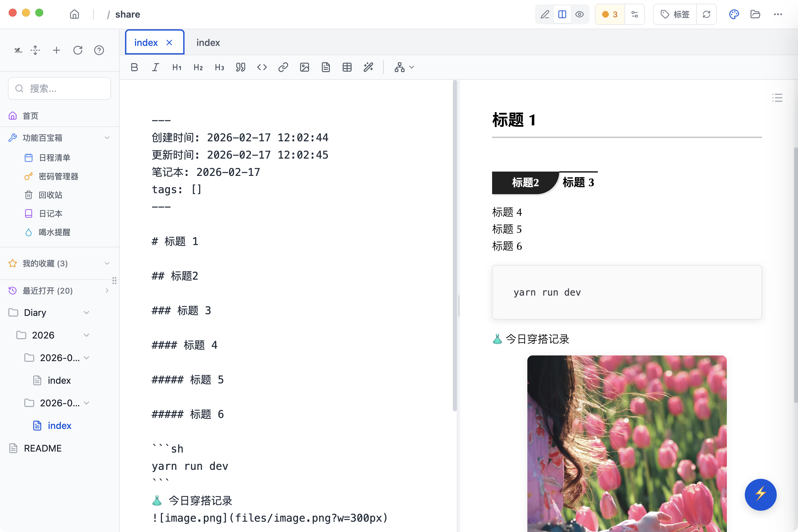Switch to edit-only mode with pencil toggle
This screenshot has width=798, height=532.
coord(545,14)
